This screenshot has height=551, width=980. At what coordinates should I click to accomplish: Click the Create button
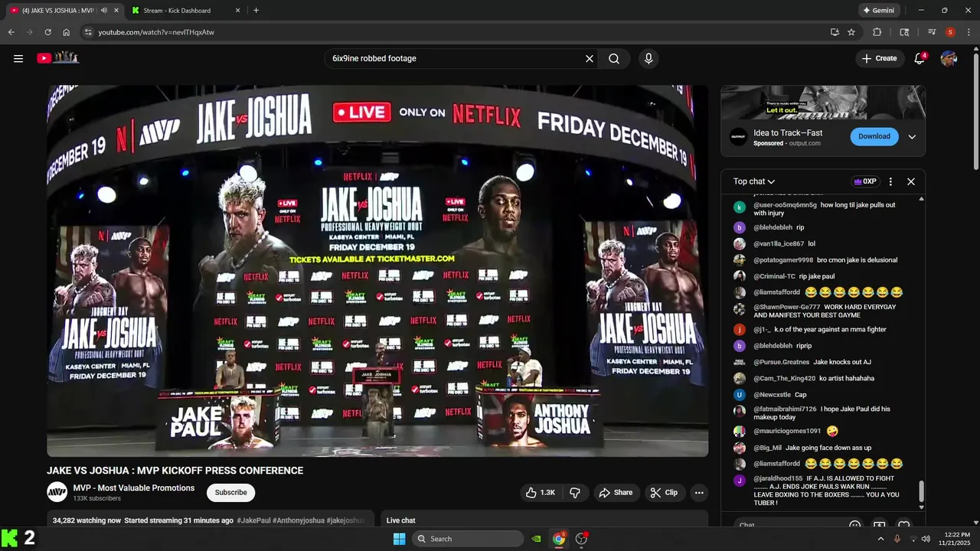click(x=880, y=58)
